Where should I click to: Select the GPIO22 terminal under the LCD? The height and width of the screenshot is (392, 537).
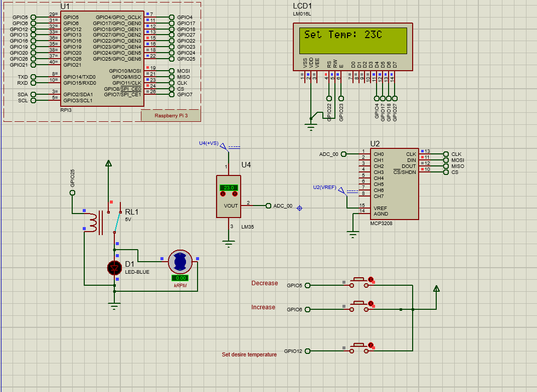329,98
